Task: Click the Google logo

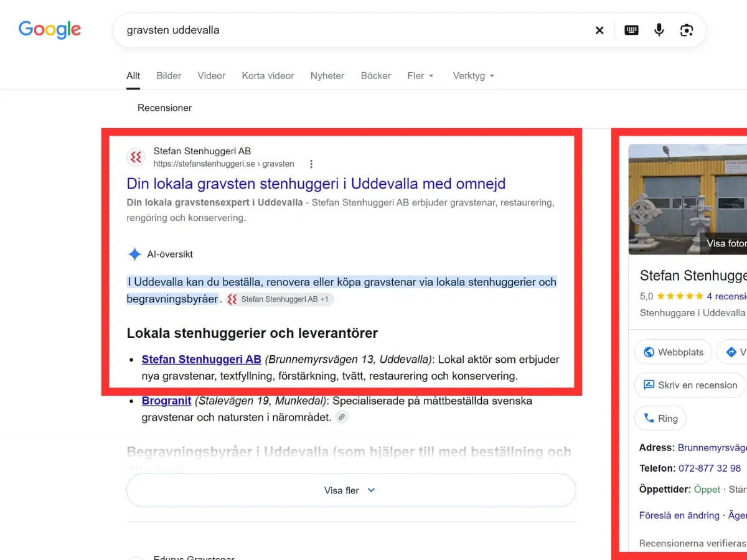Action: point(50,29)
